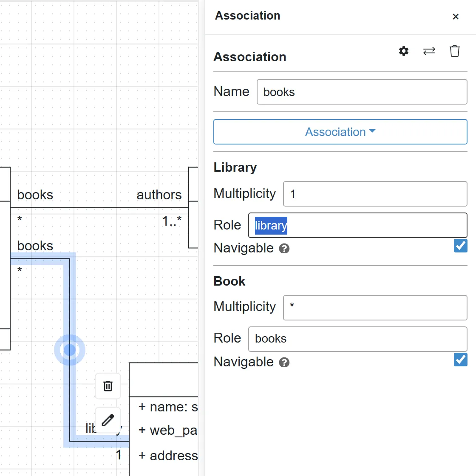Image resolution: width=476 pixels, height=476 pixels.
Task: Toggle Library Navigable checkbox
Action: [460, 246]
